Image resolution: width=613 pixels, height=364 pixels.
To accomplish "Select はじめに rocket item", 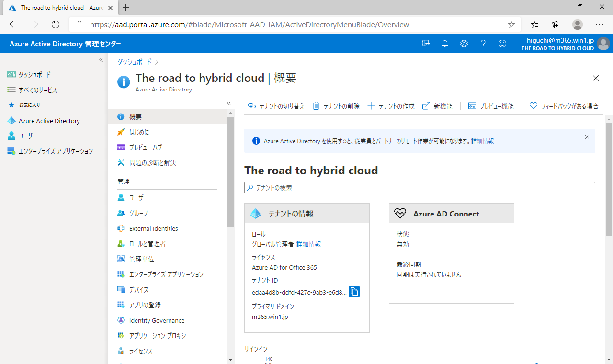I will click(167, 132).
